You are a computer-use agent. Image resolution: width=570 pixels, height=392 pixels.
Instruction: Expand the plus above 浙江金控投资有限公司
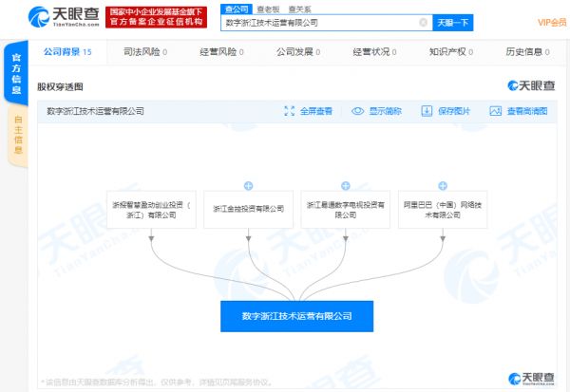[249, 184]
